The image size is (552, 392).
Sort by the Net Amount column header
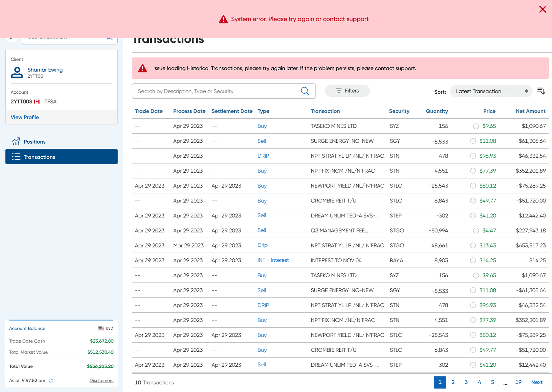tap(531, 111)
